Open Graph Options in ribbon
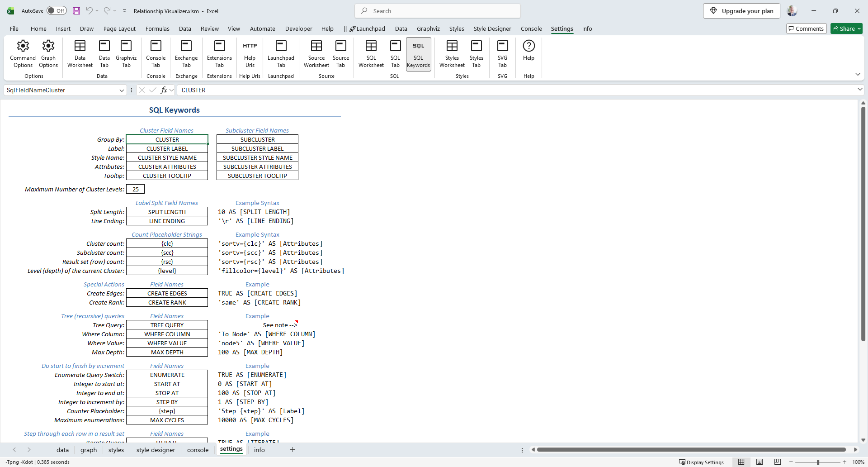The image size is (868, 467). pos(48,53)
